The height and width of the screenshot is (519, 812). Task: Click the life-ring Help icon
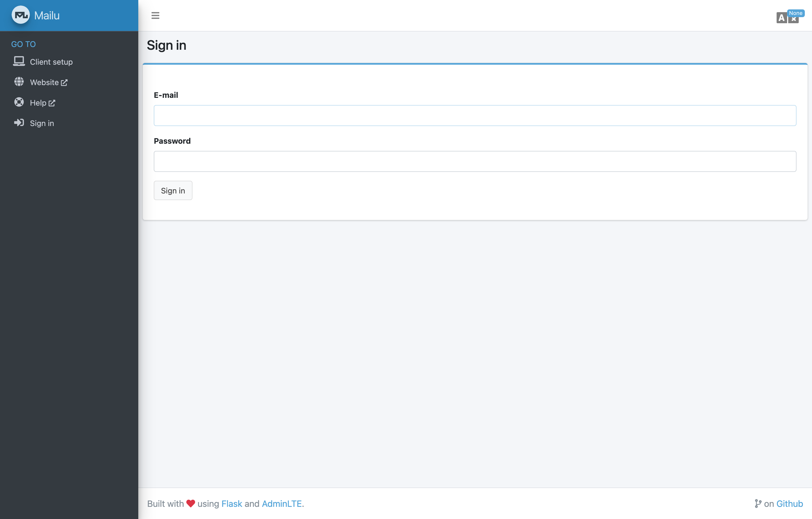tap(19, 102)
